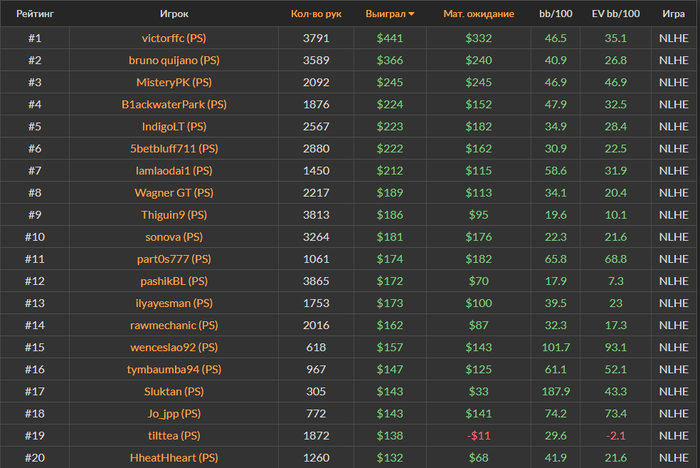Open wenceslao92 (PS) player profile

point(174,347)
